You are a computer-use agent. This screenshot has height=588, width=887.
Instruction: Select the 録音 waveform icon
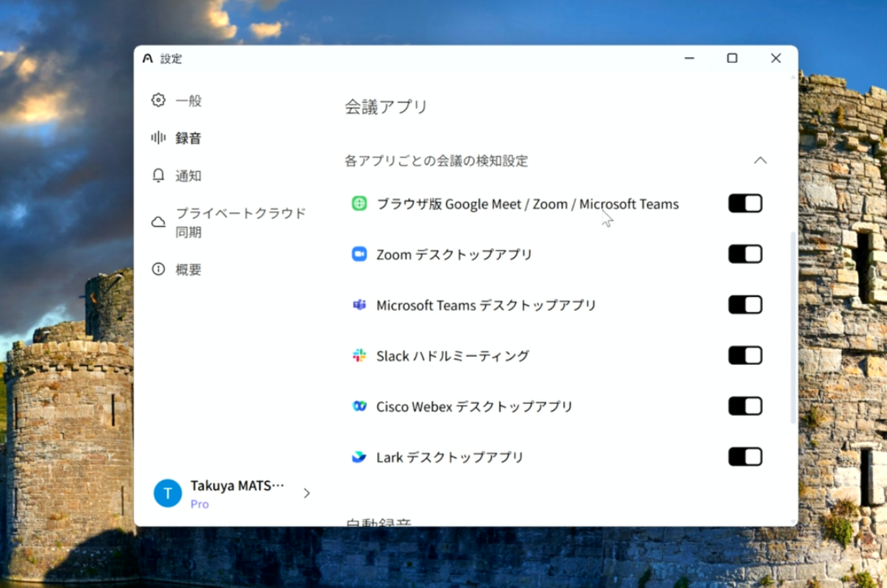(x=158, y=138)
